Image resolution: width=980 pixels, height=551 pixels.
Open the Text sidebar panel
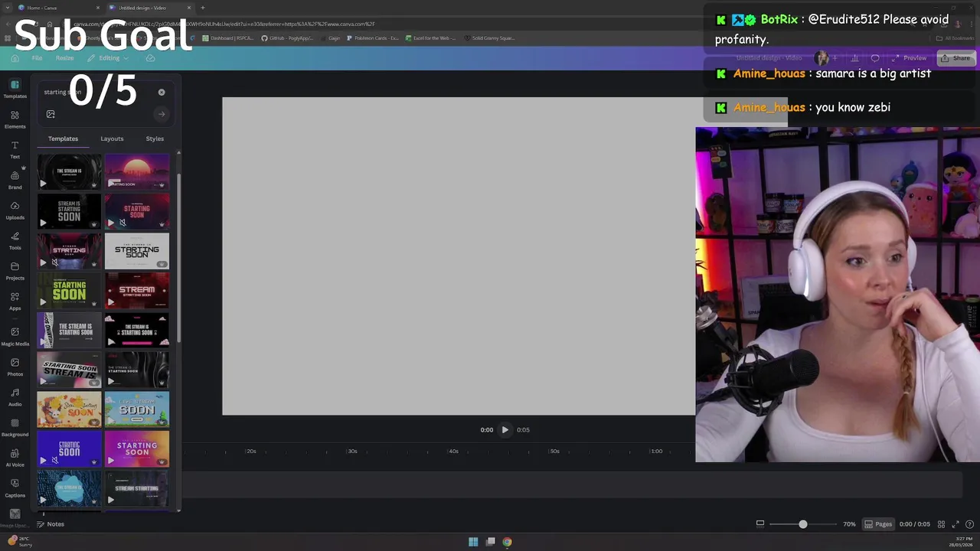point(15,149)
